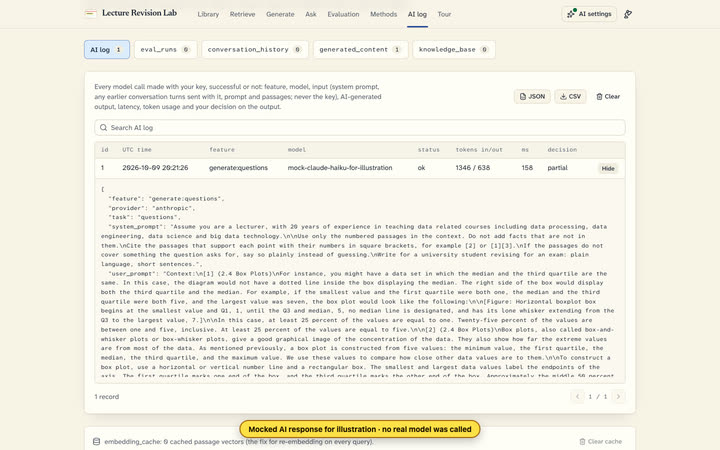720x450 pixels.
Task: Click the embedding_cache database icon
Action: click(96, 441)
